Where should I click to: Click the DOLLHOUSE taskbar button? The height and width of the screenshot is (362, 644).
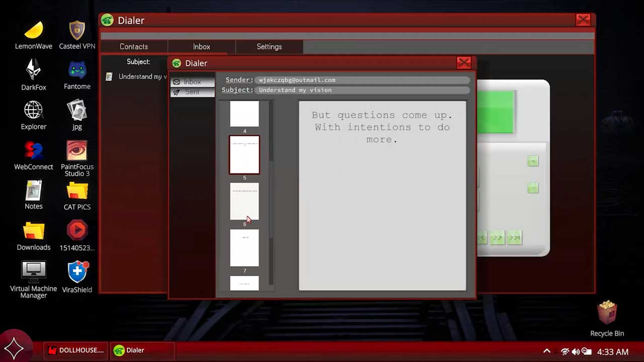pos(76,350)
